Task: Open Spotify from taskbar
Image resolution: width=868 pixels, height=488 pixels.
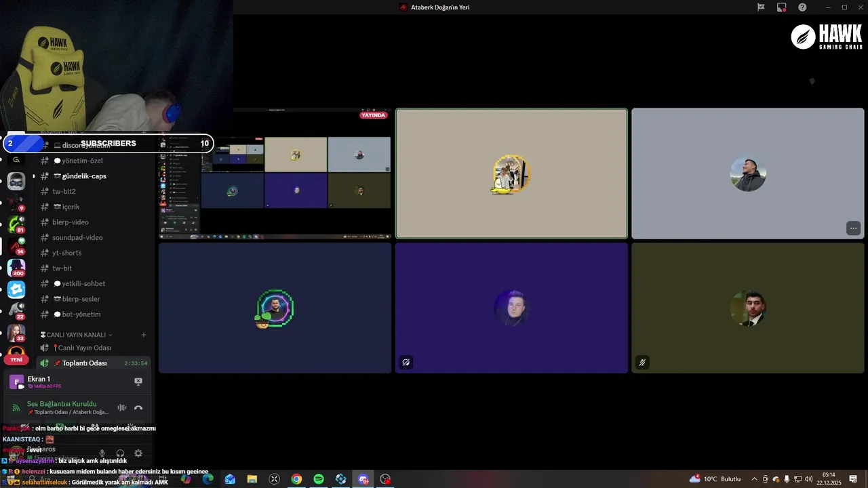Action: pos(319,479)
